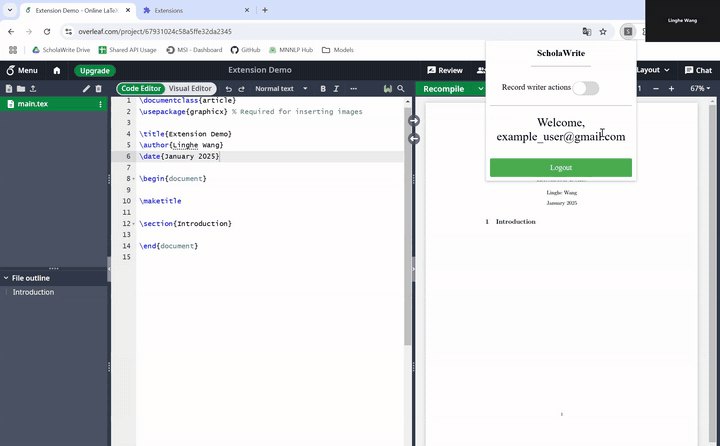Toggle Record writer actions switch
Image resolution: width=720 pixels, height=446 pixels.
pos(585,88)
